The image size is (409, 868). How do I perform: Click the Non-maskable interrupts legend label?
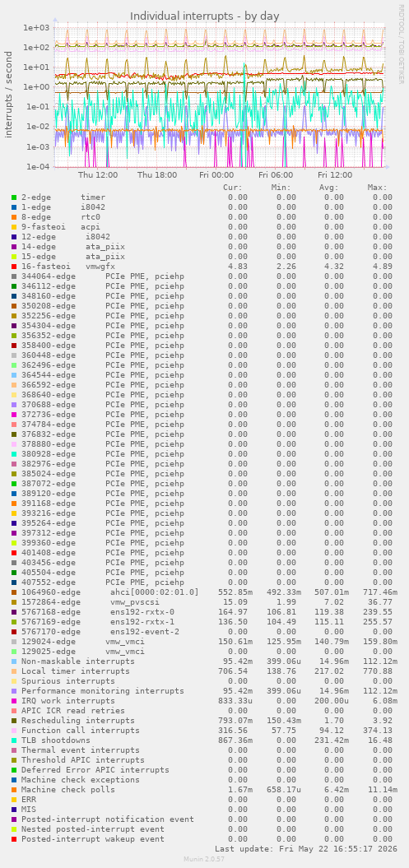pyautogui.click(x=77, y=661)
